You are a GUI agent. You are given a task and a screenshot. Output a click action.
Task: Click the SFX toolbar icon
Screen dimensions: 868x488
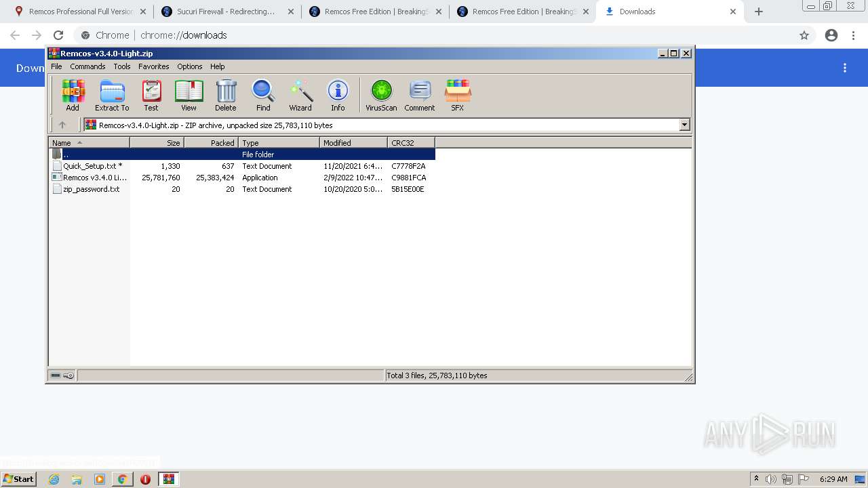pos(458,96)
